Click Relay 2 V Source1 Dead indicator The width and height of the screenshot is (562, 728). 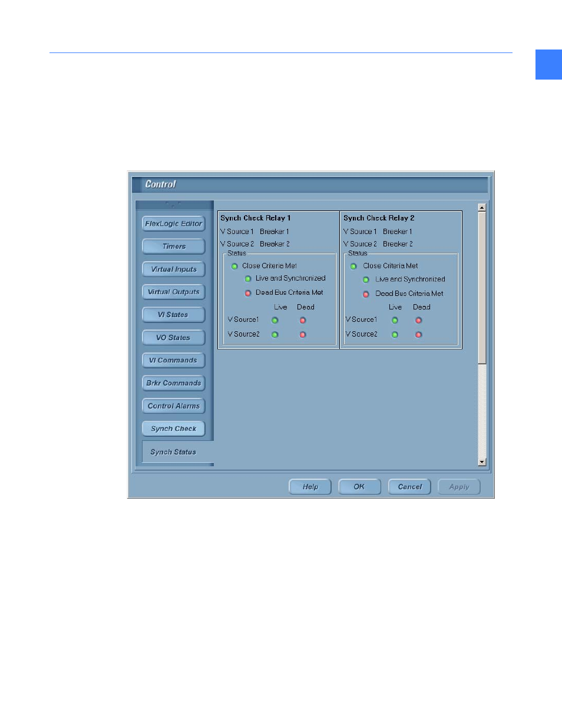[x=419, y=321]
